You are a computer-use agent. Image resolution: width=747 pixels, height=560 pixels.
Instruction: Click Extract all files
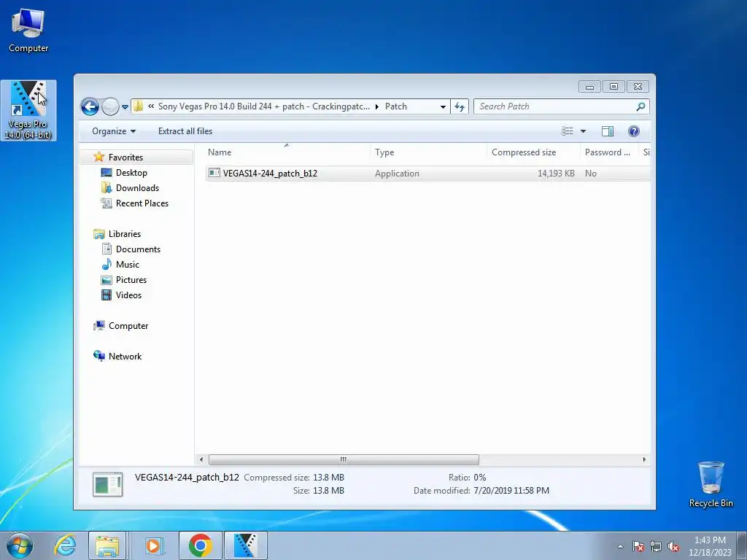point(185,131)
